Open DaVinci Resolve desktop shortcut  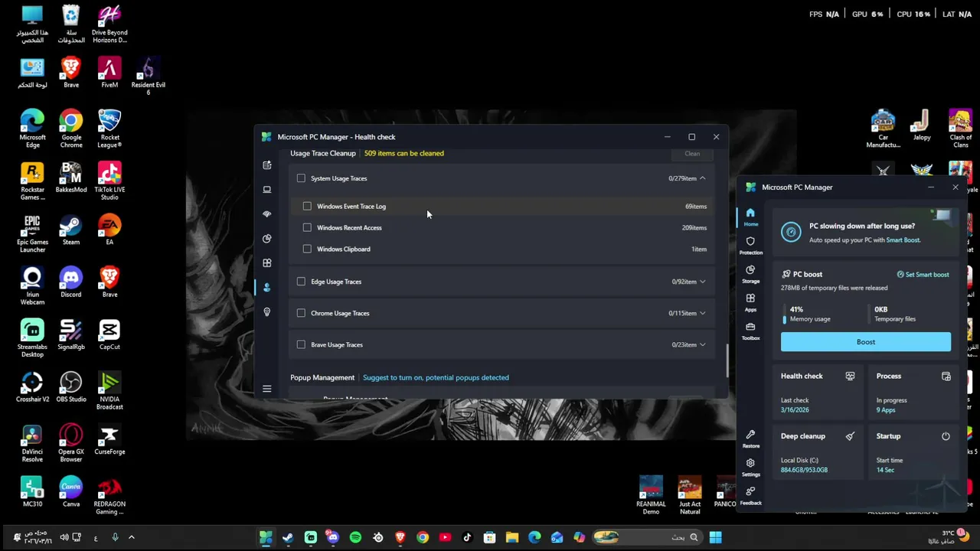32,442
